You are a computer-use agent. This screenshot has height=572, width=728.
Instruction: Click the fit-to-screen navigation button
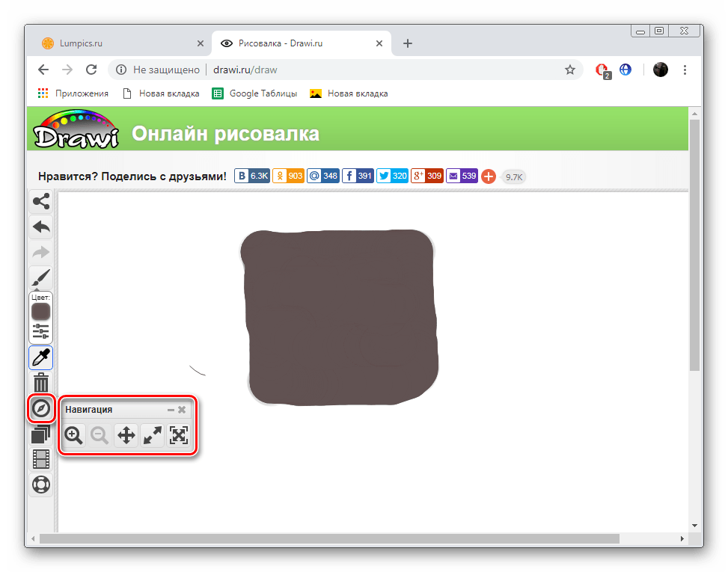pos(179,435)
